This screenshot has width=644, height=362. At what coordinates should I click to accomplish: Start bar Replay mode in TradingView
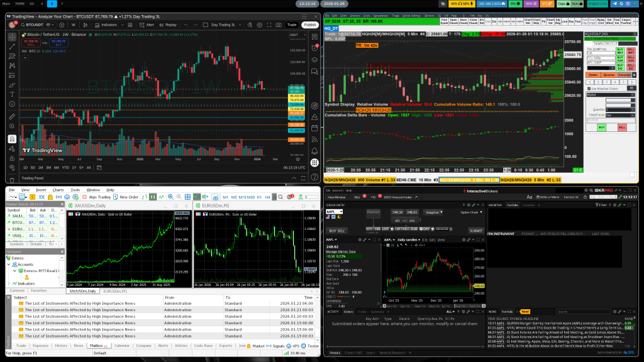(x=169, y=25)
